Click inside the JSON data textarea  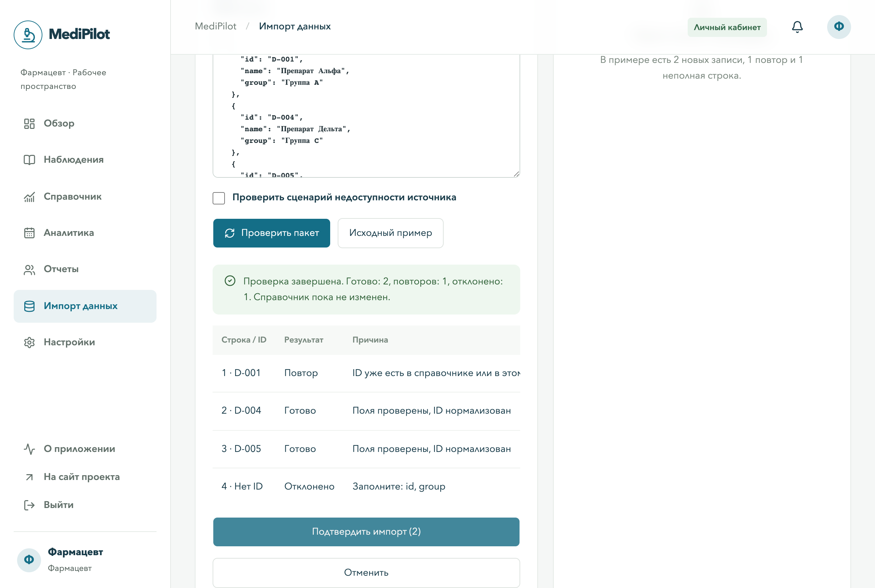pyautogui.click(x=366, y=116)
